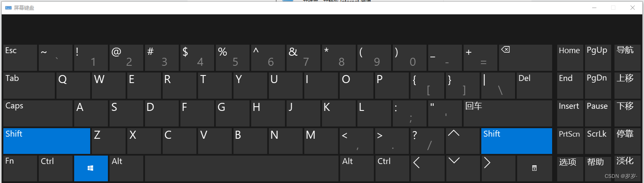Tap the left arrow key
The image size is (644, 183).
427,168
